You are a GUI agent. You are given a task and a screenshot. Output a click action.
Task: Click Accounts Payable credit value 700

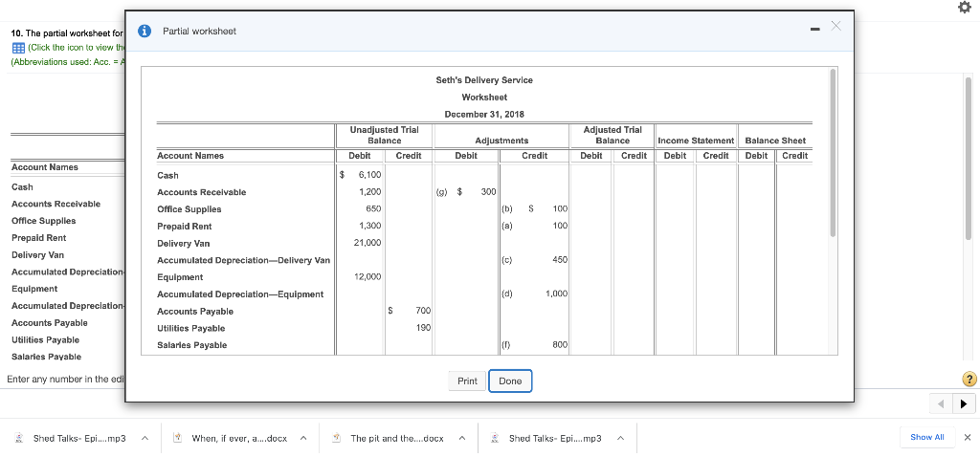click(423, 311)
